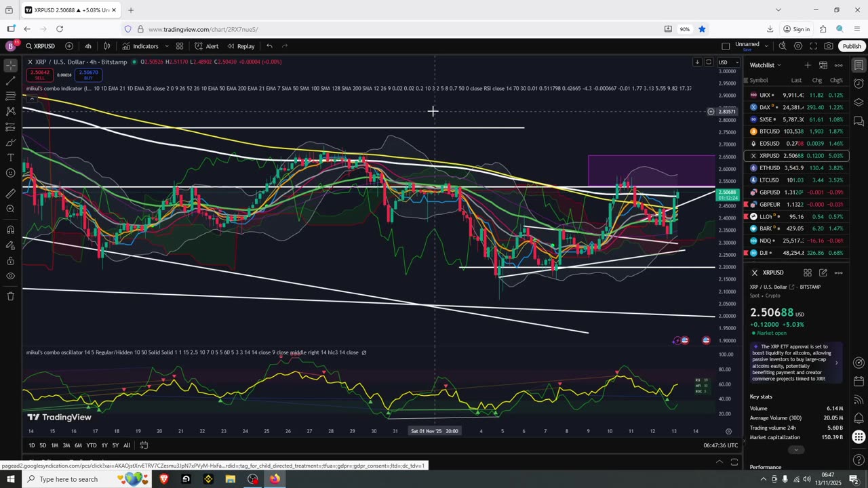Viewport: 868px width, 488px height.
Task: Expand the Unnamed layout dropdown
Action: (766, 46)
